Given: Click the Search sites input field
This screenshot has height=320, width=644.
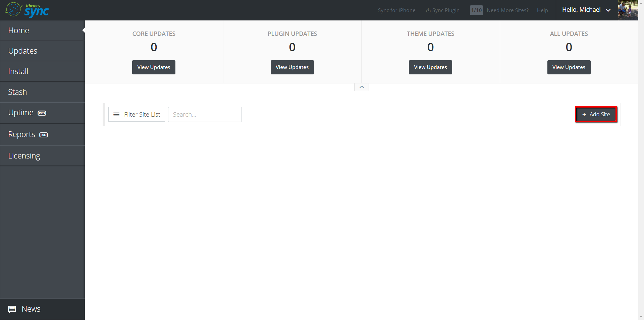Looking at the screenshot, I should (x=205, y=114).
